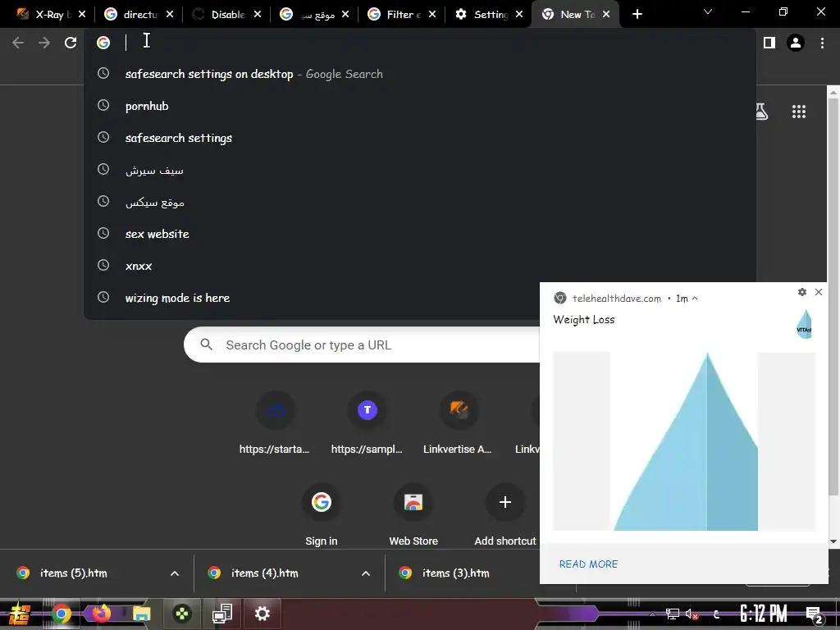Open the https://sampl... shortcut
Screen dimensions: 840x630
pos(367,422)
